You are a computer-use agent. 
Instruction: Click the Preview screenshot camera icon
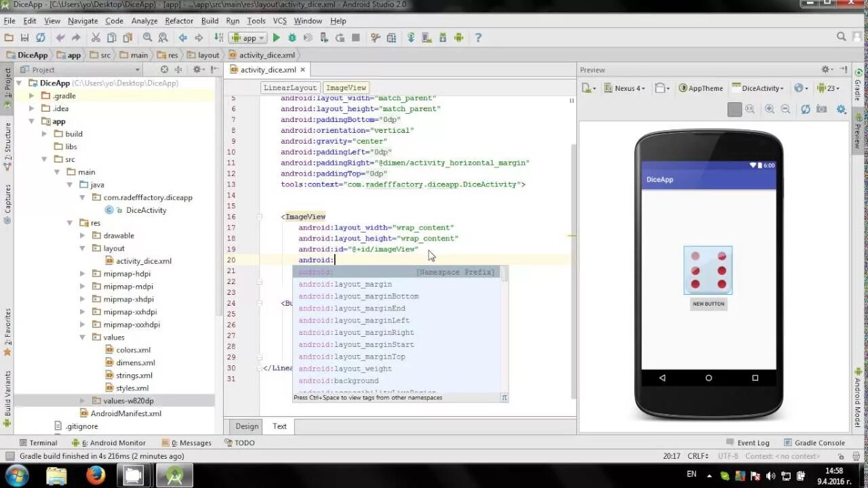pos(821,108)
